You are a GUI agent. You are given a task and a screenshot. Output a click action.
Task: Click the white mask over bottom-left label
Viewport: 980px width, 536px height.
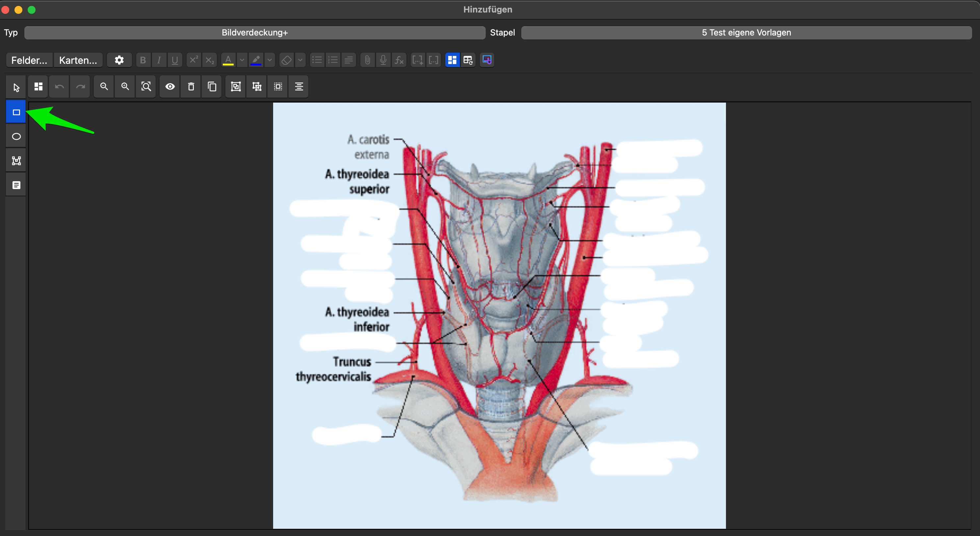pyautogui.click(x=346, y=434)
